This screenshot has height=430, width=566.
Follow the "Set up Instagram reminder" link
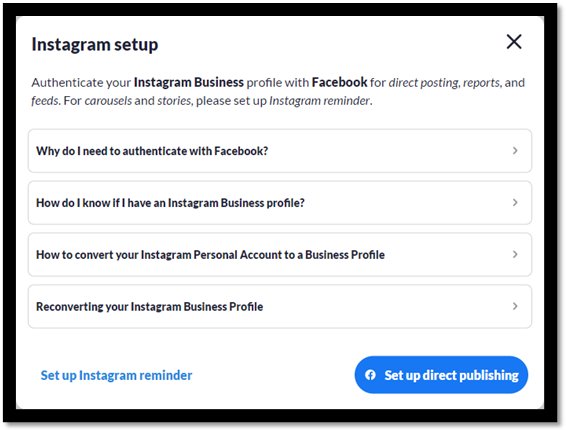(116, 375)
